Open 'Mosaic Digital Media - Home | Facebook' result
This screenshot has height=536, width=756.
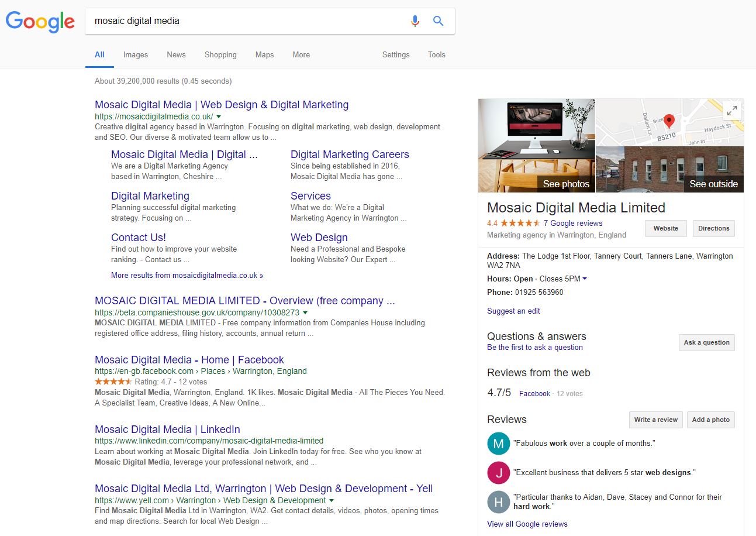click(x=189, y=360)
